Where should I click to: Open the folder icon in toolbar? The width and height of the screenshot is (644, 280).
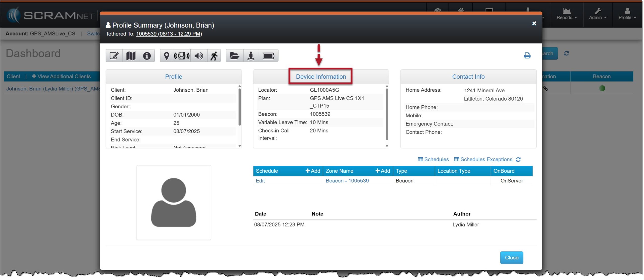pyautogui.click(x=234, y=56)
